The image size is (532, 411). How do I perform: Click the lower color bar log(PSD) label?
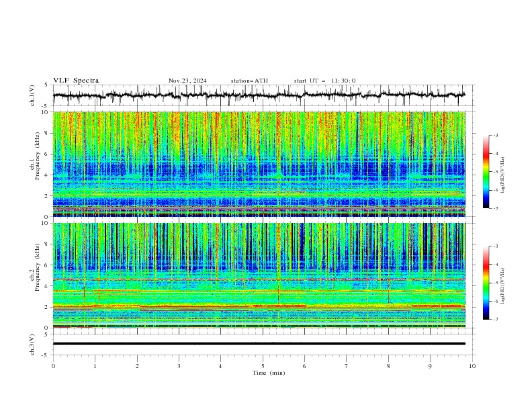pyautogui.click(x=502, y=286)
